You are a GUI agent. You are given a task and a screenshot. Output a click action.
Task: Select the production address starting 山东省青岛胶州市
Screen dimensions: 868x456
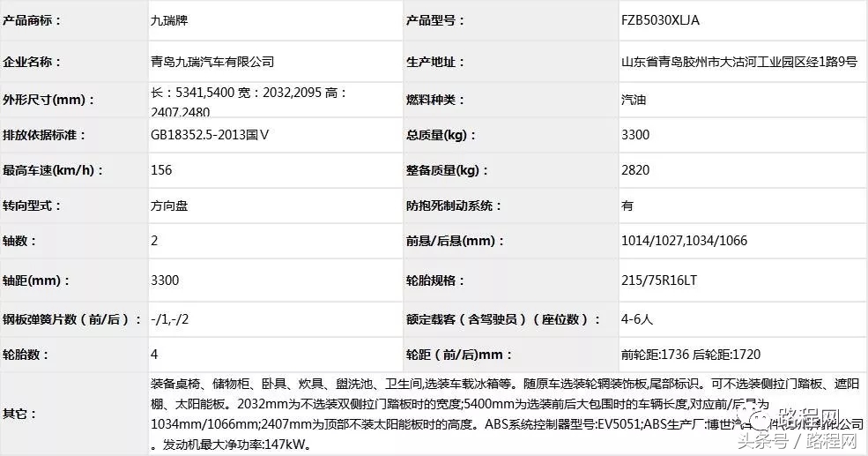pyautogui.click(x=739, y=62)
